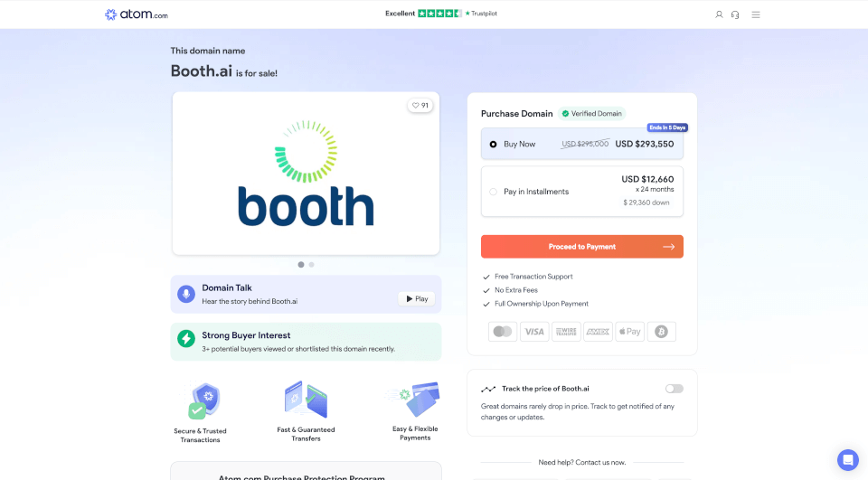868x480 pixels.
Task: Click Need help? Contact us now
Action: point(581,462)
